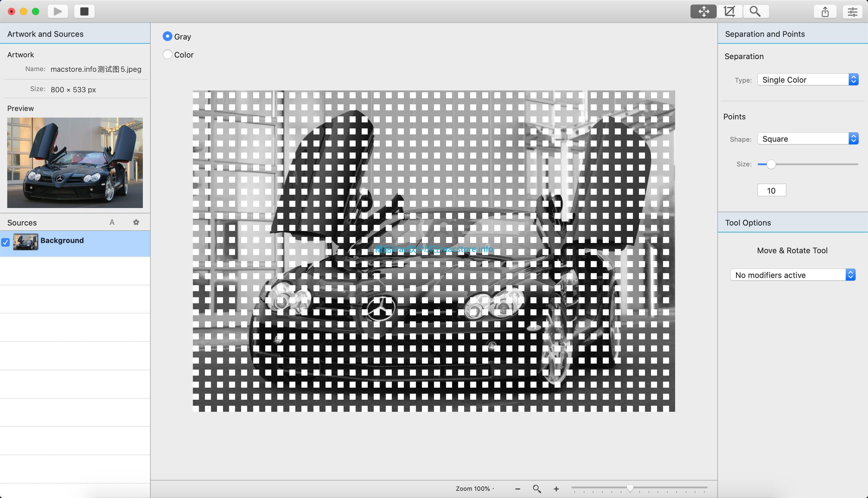
Task: Select the Zoom tool icon
Action: [755, 11]
